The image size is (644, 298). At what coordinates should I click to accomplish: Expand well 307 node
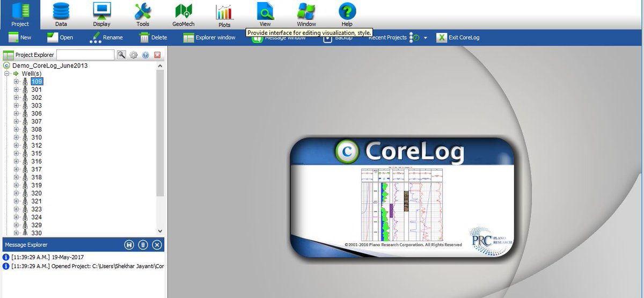click(16, 121)
